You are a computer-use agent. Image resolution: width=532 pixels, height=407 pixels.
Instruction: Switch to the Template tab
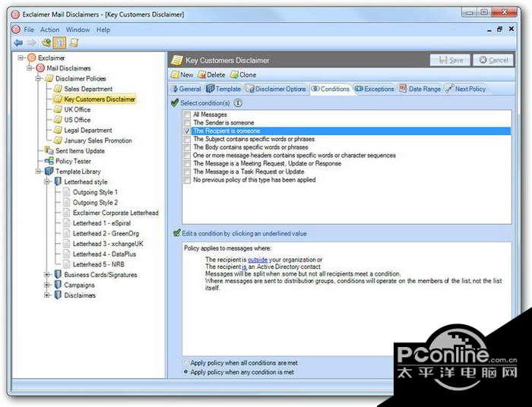pos(223,89)
